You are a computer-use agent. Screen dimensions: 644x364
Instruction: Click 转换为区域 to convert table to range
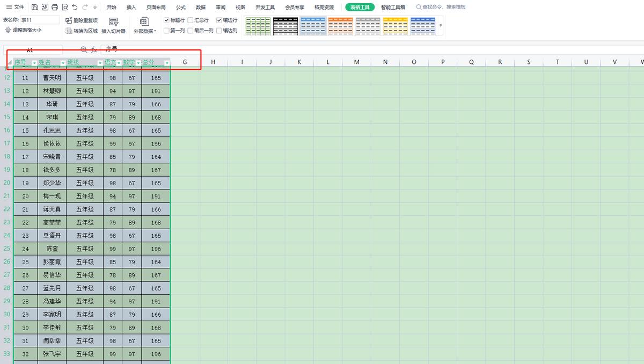(x=86, y=30)
